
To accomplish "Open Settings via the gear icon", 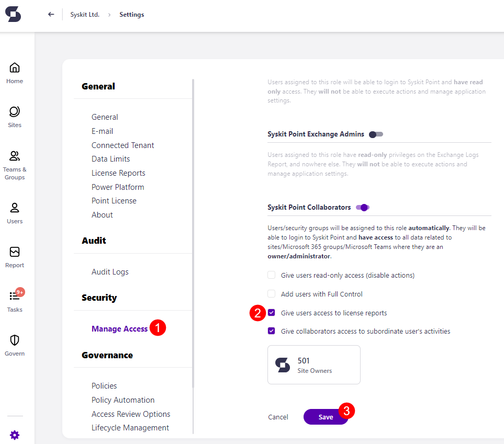I will 14,435.
